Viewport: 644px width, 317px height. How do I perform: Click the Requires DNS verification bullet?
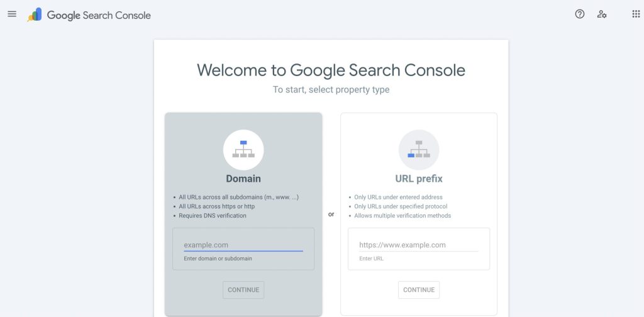tap(213, 216)
